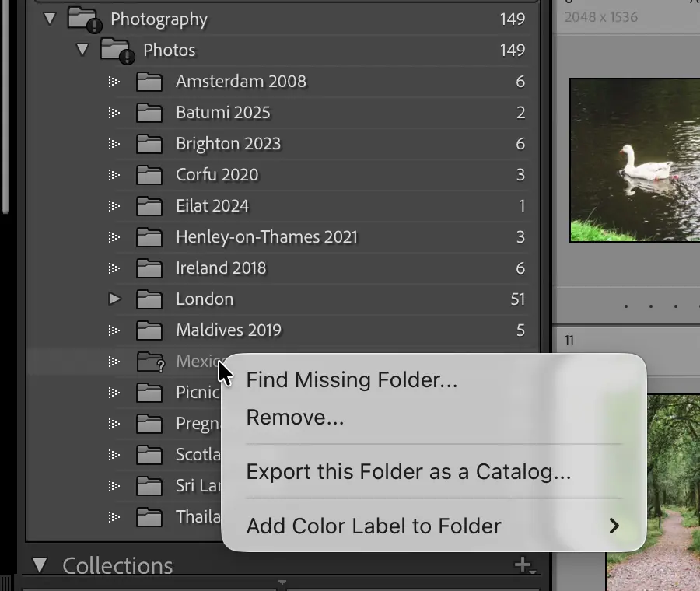Select the Eilat 2024 folder name
The height and width of the screenshot is (591, 700).
point(212,206)
